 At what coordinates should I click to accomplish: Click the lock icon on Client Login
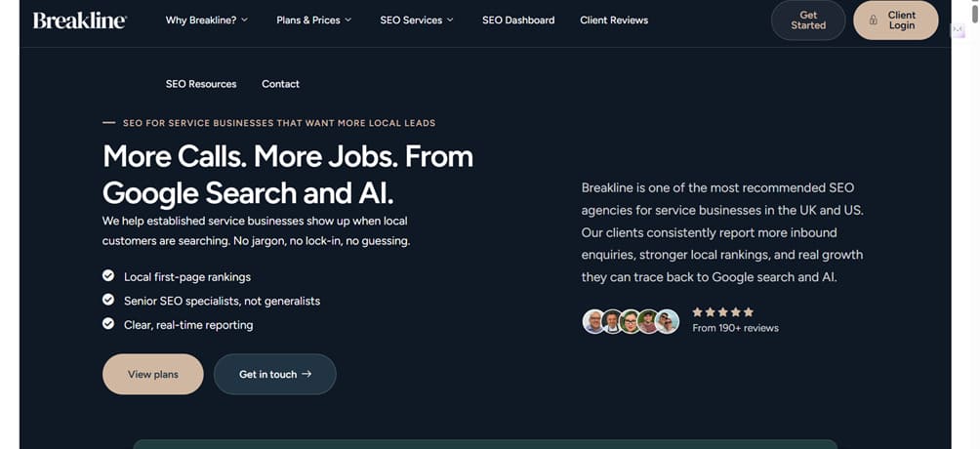click(x=873, y=20)
